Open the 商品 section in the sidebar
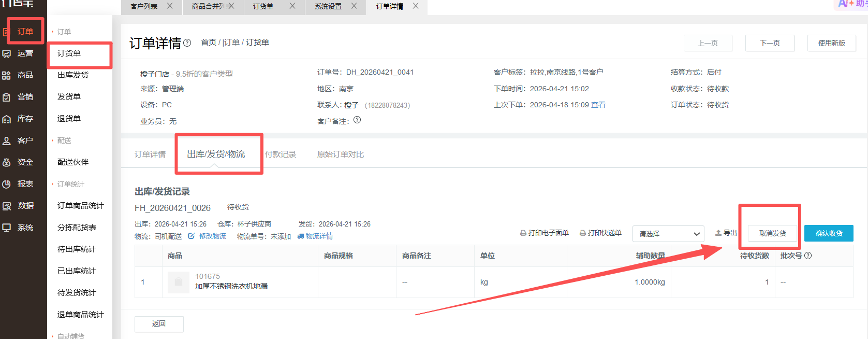Image resolution: width=868 pixels, height=339 pixels. 19,75
